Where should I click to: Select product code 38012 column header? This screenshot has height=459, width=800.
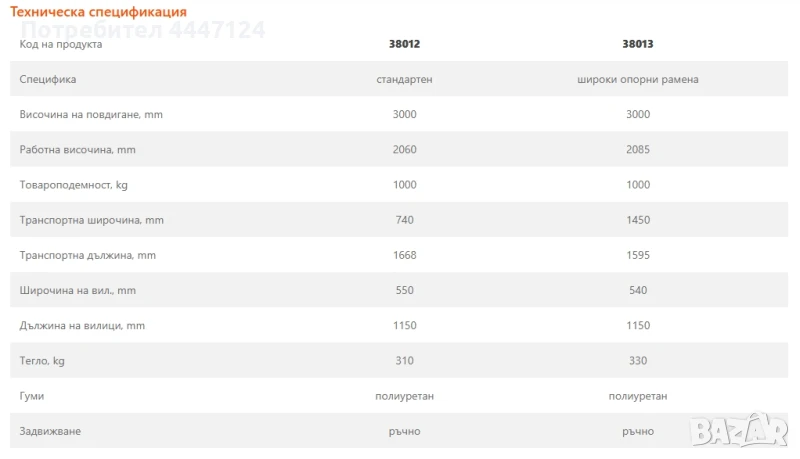(404, 44)
